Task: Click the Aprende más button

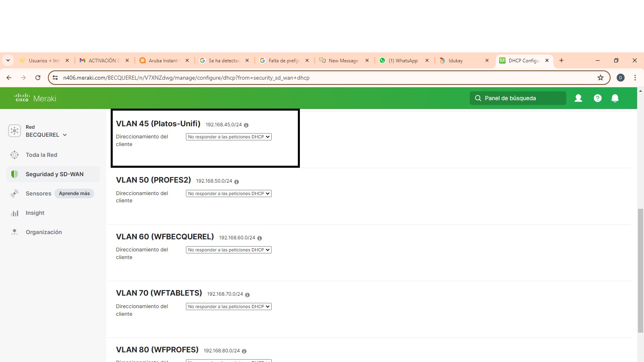Action: 74,193
